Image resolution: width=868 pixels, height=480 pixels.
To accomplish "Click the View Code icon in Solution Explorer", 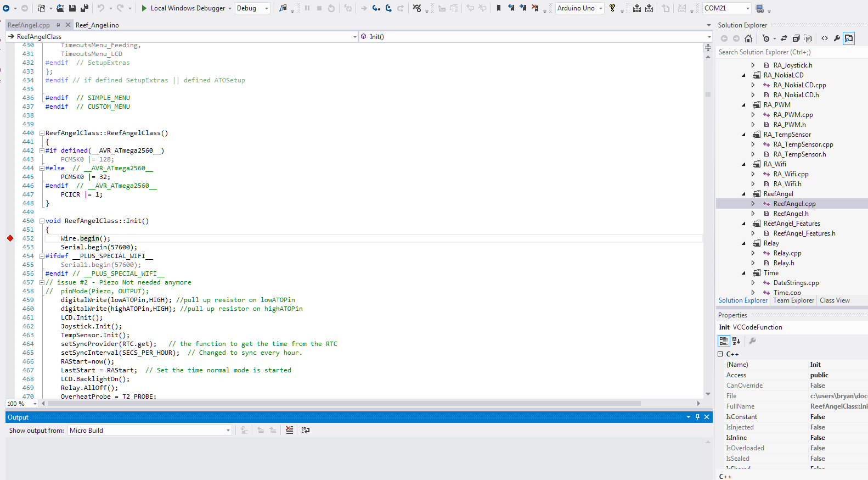I will [825, 38].
